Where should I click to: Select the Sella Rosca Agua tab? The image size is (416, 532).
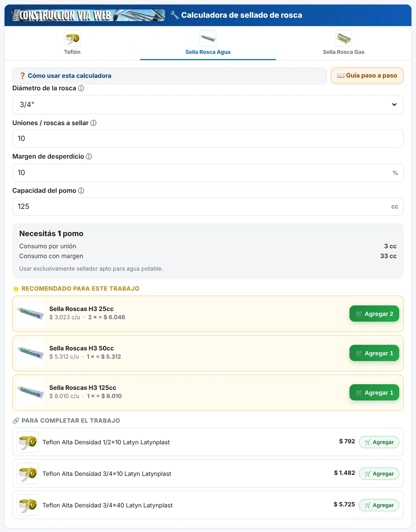(208, 43)
